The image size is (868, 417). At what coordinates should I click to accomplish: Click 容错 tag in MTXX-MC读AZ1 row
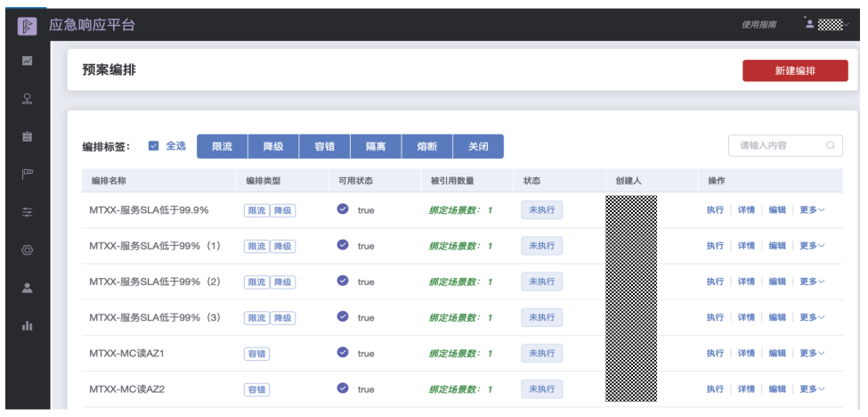(x=257, y=354)
